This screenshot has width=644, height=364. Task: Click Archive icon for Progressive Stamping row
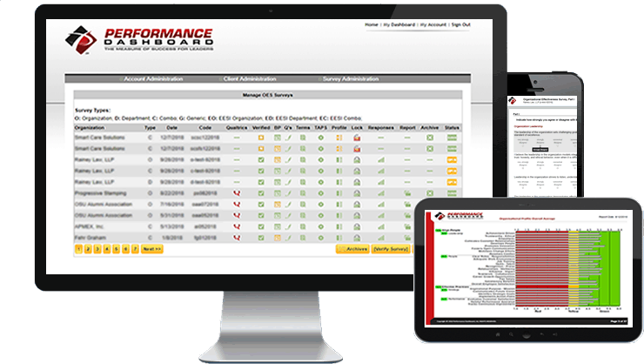(x=430, y=193)
